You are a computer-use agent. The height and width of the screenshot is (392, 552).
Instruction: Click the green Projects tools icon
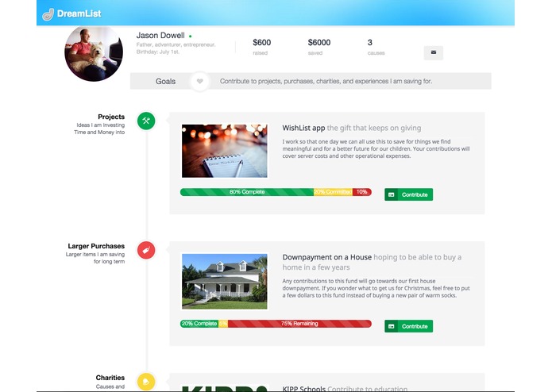[x=146, y=121]
